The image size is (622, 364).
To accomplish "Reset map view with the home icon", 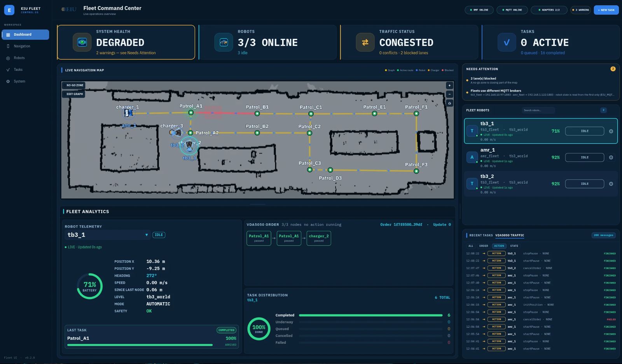I will [449, 103].
